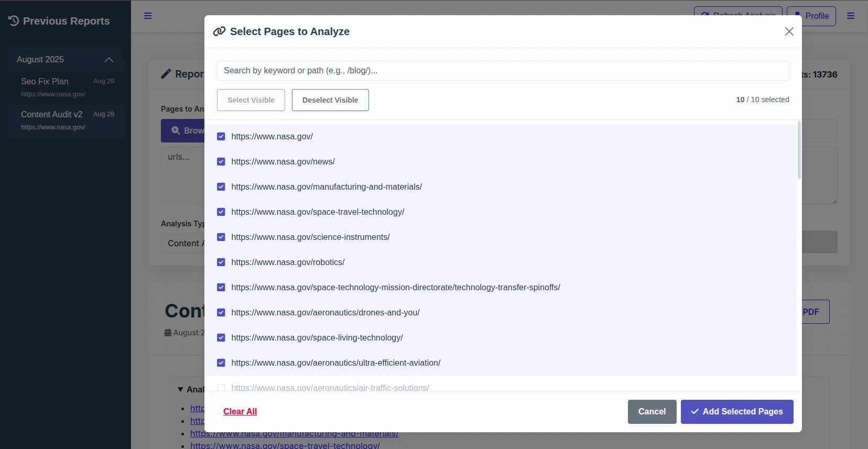This screenshot has height=449, width=868.
Task: Toggle checkbox for https://www.nasa.gov/ root page
Action: [x=221, y=136]
